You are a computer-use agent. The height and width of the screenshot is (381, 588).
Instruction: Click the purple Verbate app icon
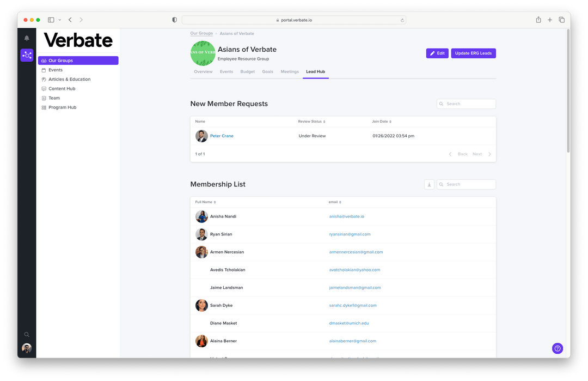(26, 55)
